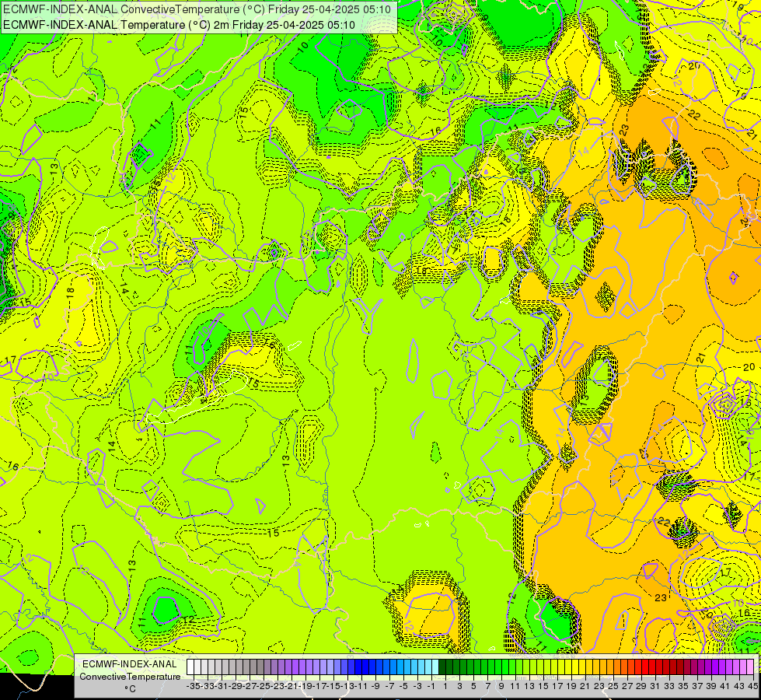
Task: Click legend scale value 37
Action: coord(697,686)
